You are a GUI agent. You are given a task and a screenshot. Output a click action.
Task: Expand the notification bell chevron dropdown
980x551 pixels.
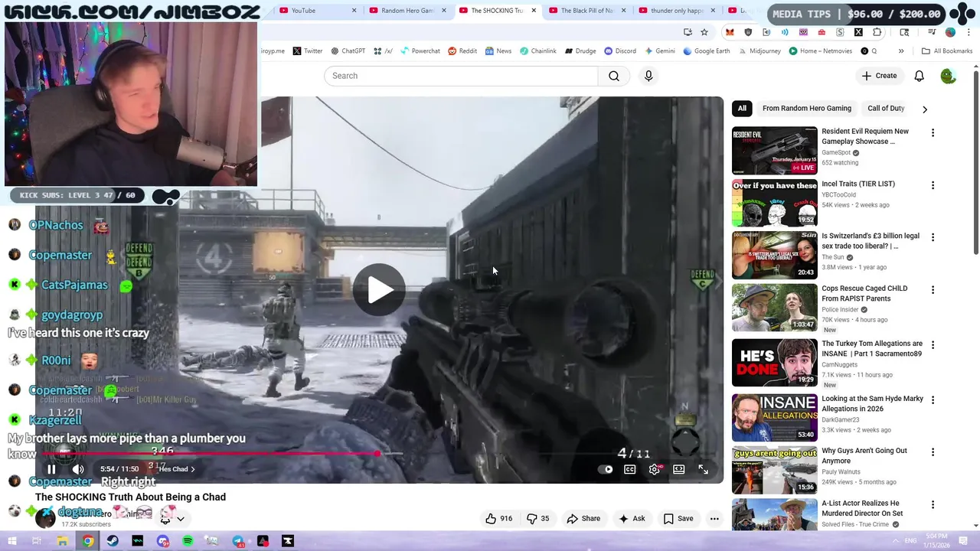point(180,519)
